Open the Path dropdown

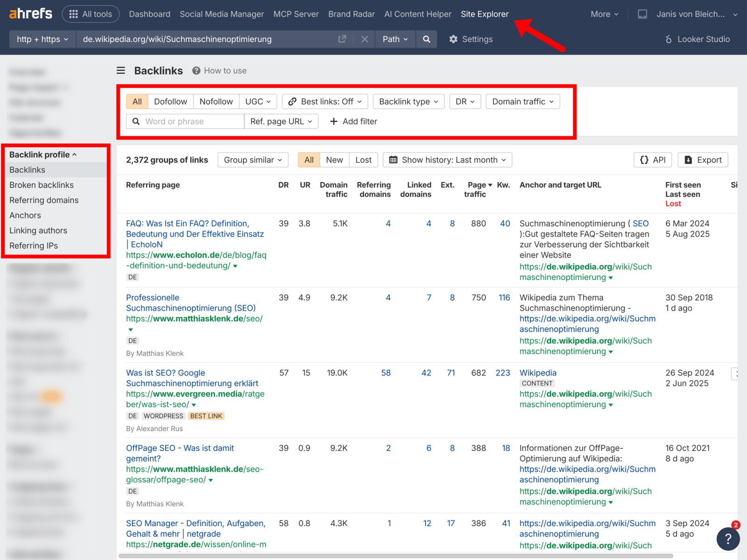(395, 39)
